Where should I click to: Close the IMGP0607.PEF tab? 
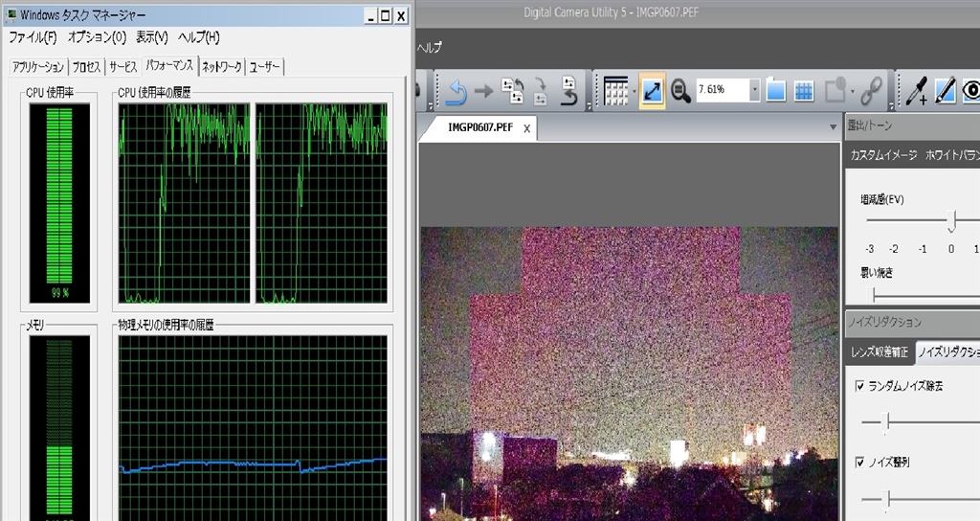click(x=527, y=129)
